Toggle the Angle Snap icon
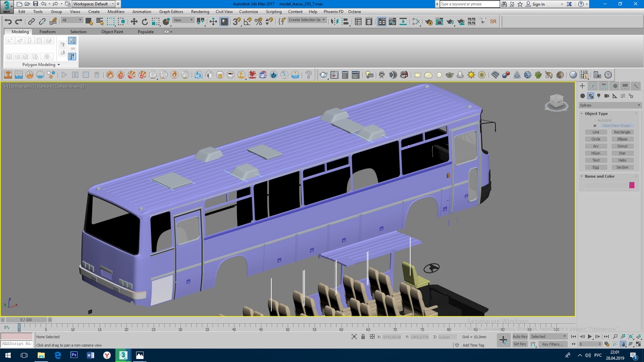 coord(248,22)
